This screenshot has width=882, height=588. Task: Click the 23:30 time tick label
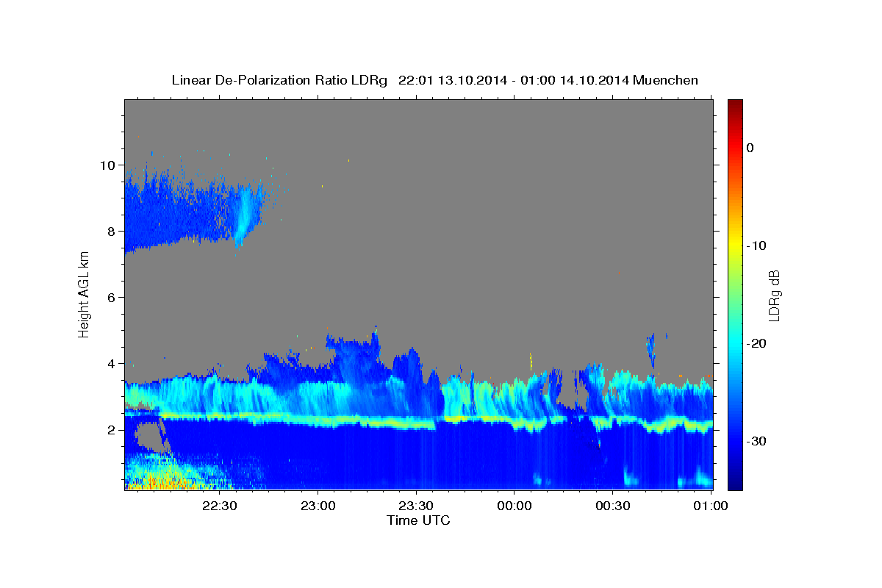point(416,506)
